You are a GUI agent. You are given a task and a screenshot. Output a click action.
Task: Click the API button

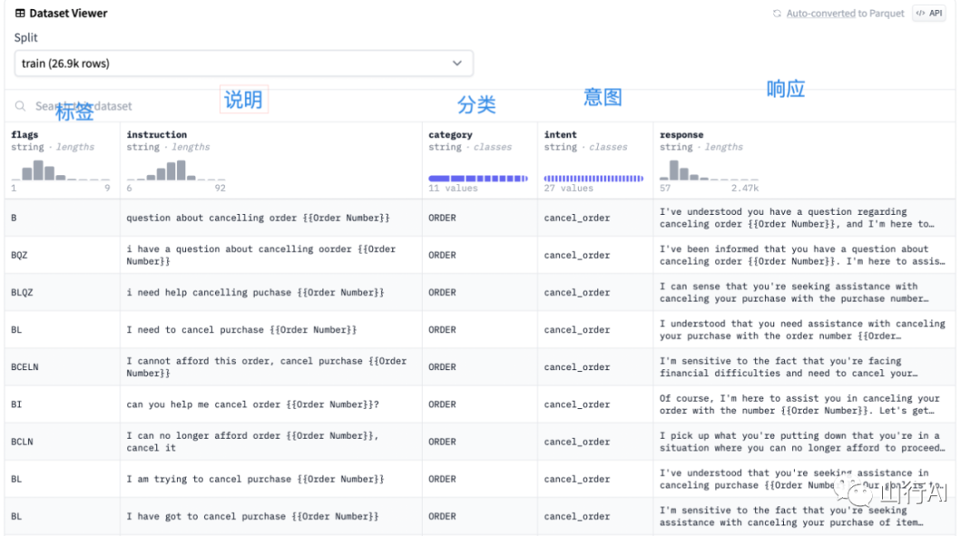click(x=928, y=14)
